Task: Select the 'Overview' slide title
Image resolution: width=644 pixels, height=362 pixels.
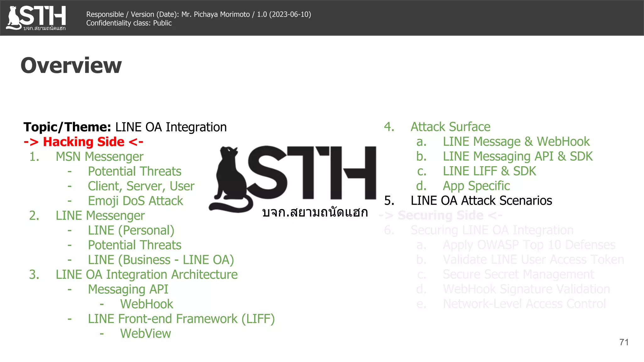Action: pyautogui.click(x=71, y=65)
